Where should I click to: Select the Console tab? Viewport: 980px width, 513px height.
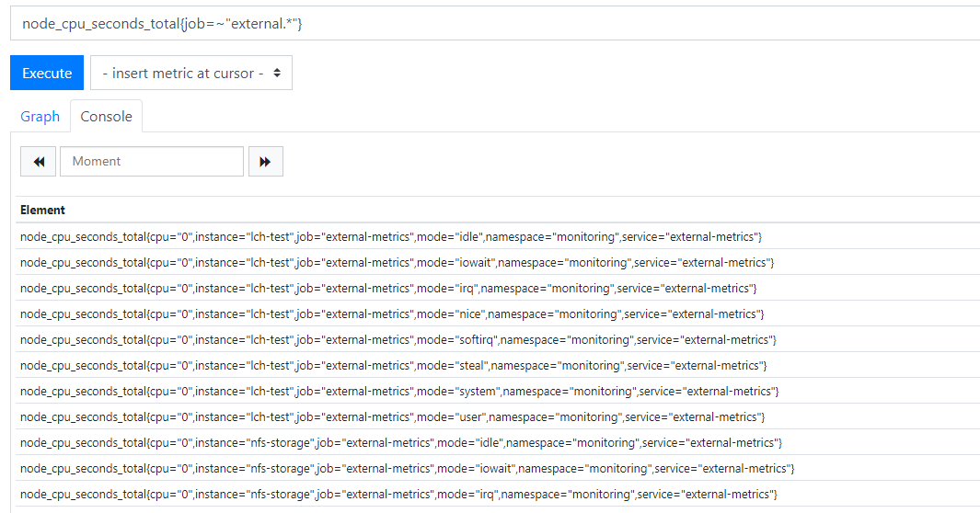point(106,117)
